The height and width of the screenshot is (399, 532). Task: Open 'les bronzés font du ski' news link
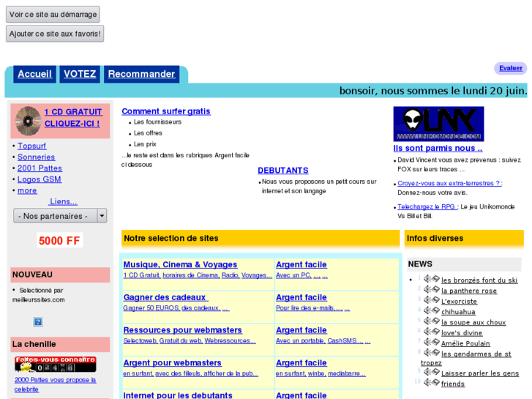[479, 280]
